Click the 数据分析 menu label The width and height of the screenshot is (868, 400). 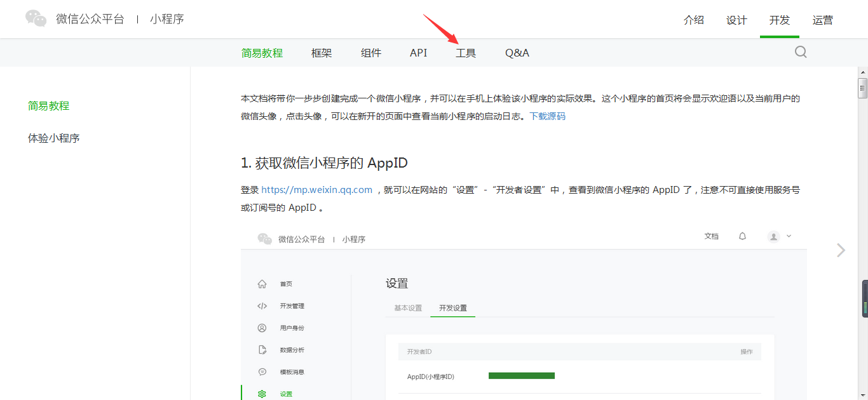pyautogui.click(x=292, y=350)
